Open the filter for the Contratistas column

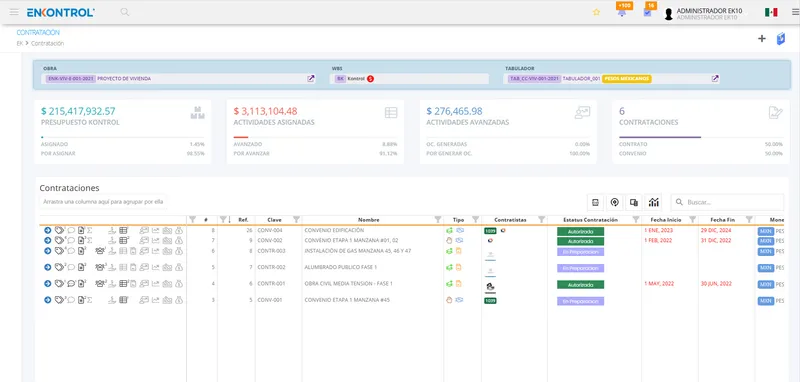(x=541, y=219)
